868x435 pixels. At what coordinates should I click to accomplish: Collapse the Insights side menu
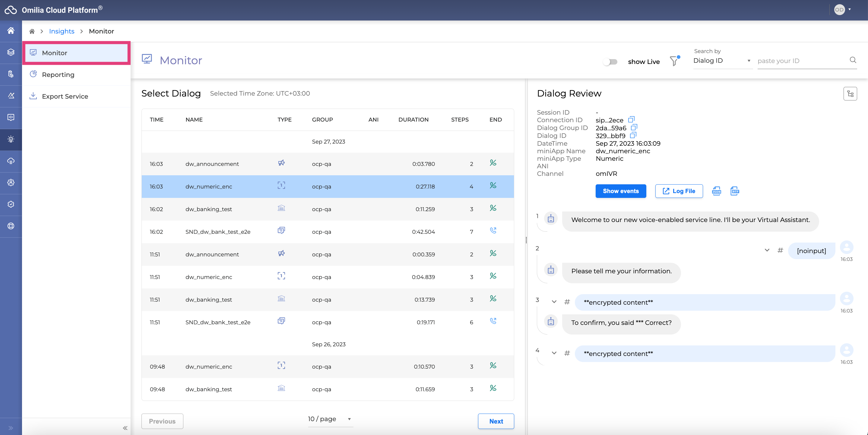point(125,428)
